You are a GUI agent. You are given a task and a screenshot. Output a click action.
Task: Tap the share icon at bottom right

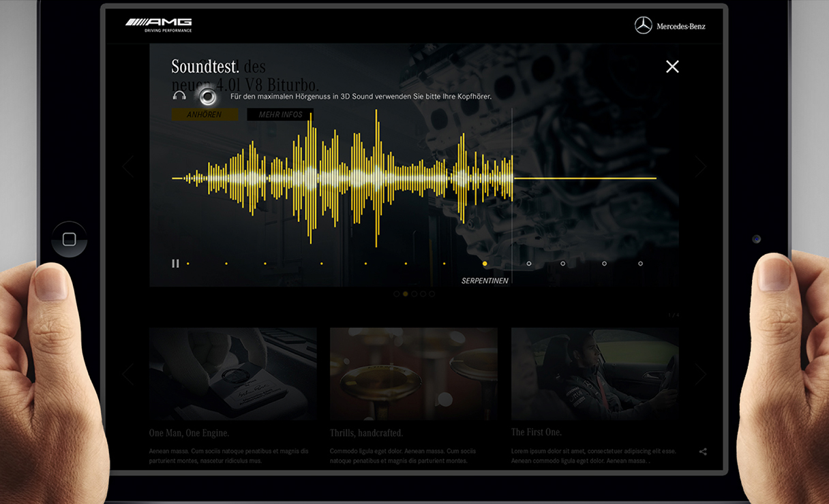pyautogui.click(x=703, y=452)
